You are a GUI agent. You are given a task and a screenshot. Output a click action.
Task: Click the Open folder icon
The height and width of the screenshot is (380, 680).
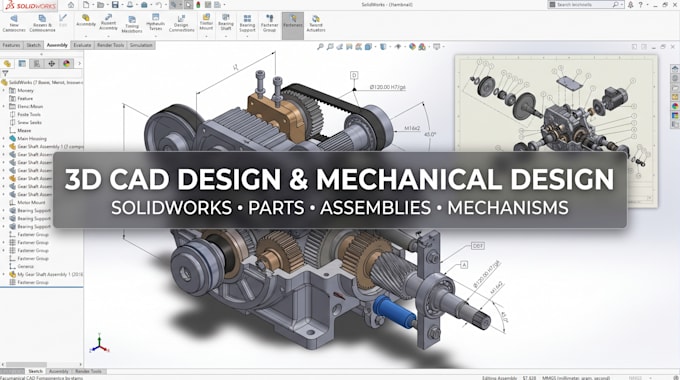[101, 5]
